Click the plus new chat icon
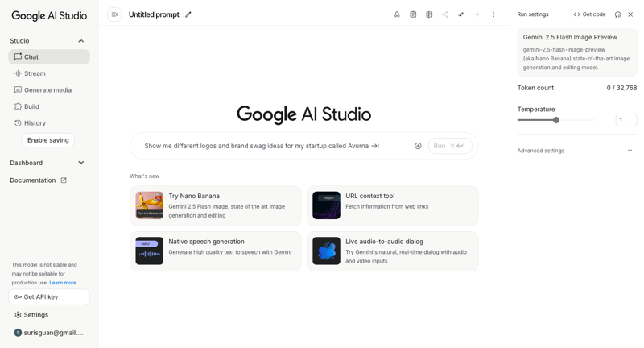644x348 pixels. point(477,14)
